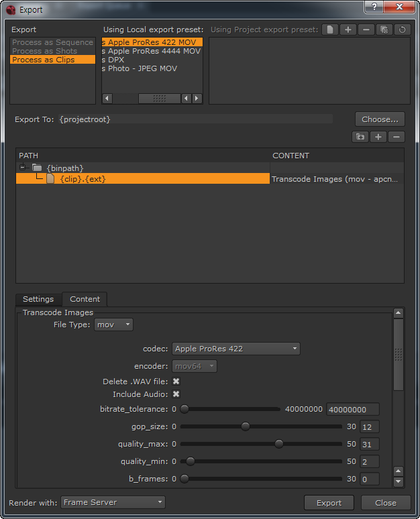Add a project export preset with plus icon
The width and height of the screenshot is (420, 519).
348,30
